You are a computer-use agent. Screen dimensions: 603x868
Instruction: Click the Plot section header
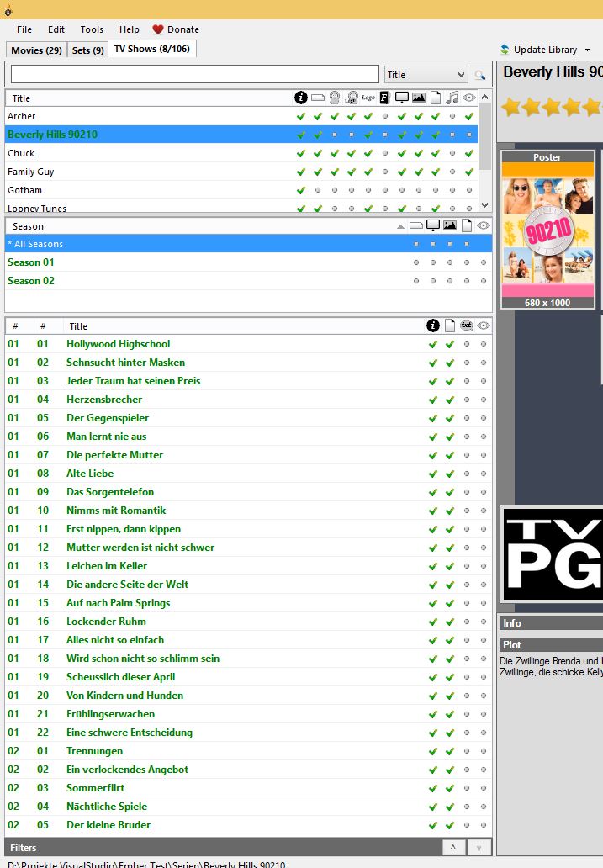pyautogui.click(x=550, y=644)
